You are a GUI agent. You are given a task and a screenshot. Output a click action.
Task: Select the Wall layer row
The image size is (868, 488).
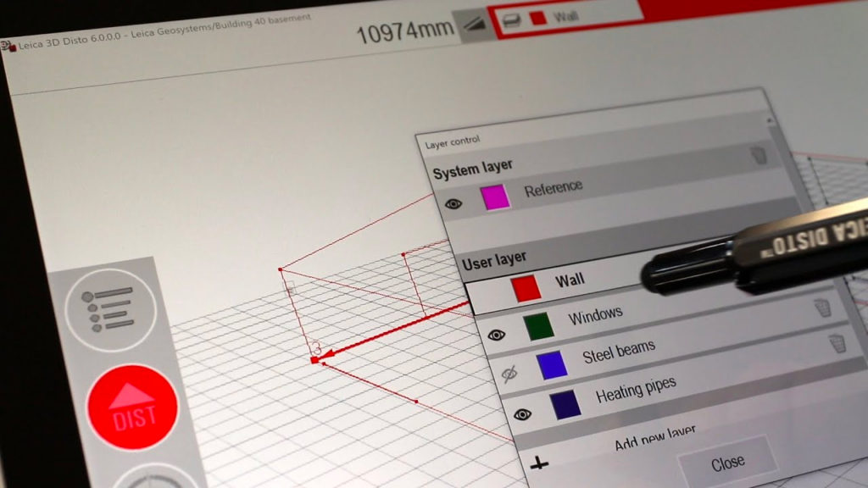pyautogui.click(x=593, y=278)
